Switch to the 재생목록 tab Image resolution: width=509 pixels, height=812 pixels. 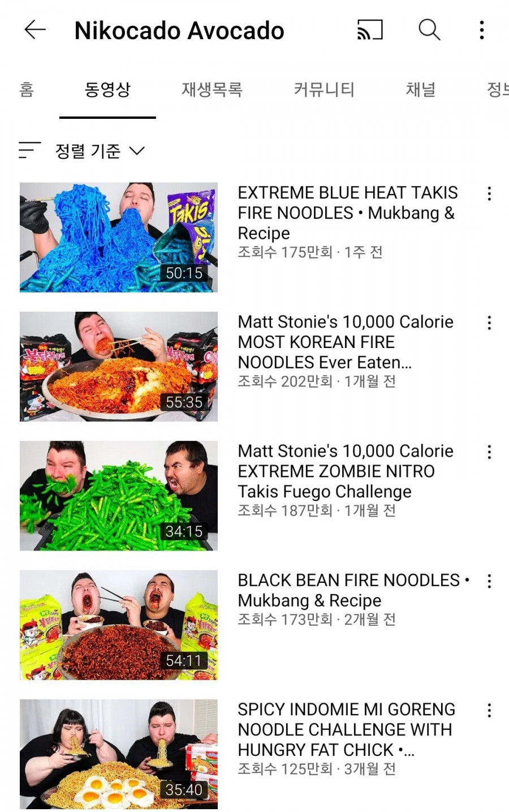click(x=212, y=89)
